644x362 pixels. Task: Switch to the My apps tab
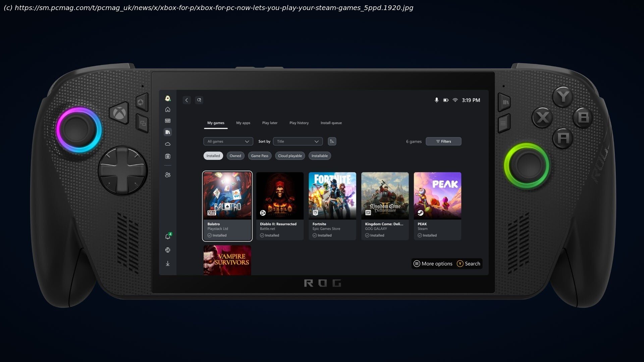click(x=243, y=123)
